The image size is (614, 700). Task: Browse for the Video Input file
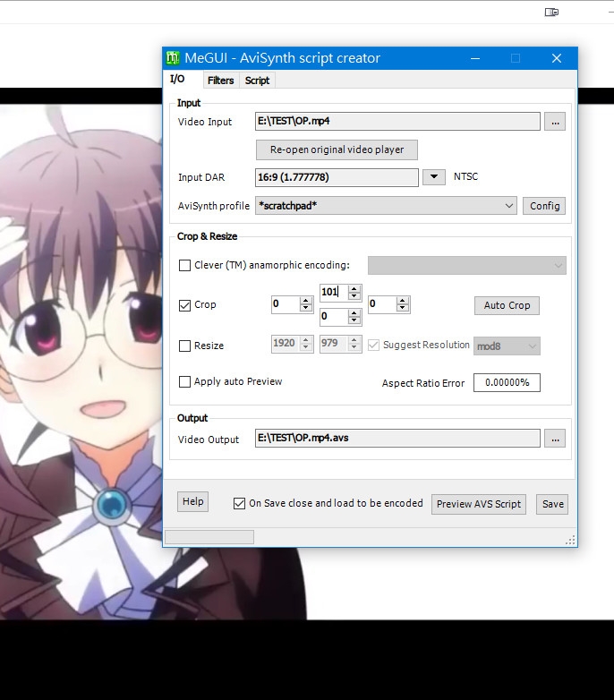point(555,122)
